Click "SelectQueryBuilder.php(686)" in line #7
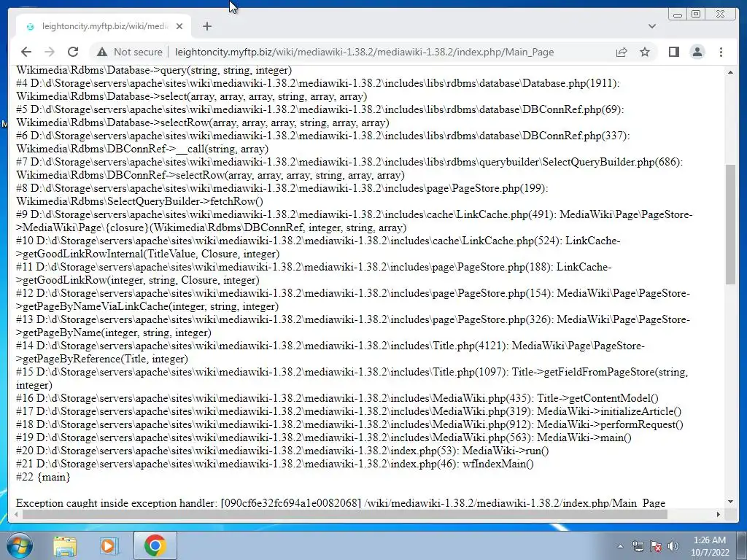747x560 pixels. coord(611,162)
